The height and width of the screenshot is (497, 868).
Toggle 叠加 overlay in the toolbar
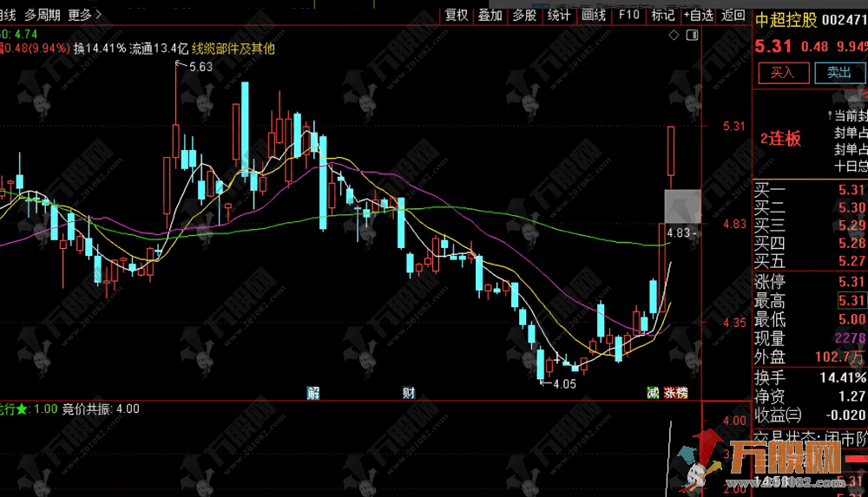(x=490, y=15)
